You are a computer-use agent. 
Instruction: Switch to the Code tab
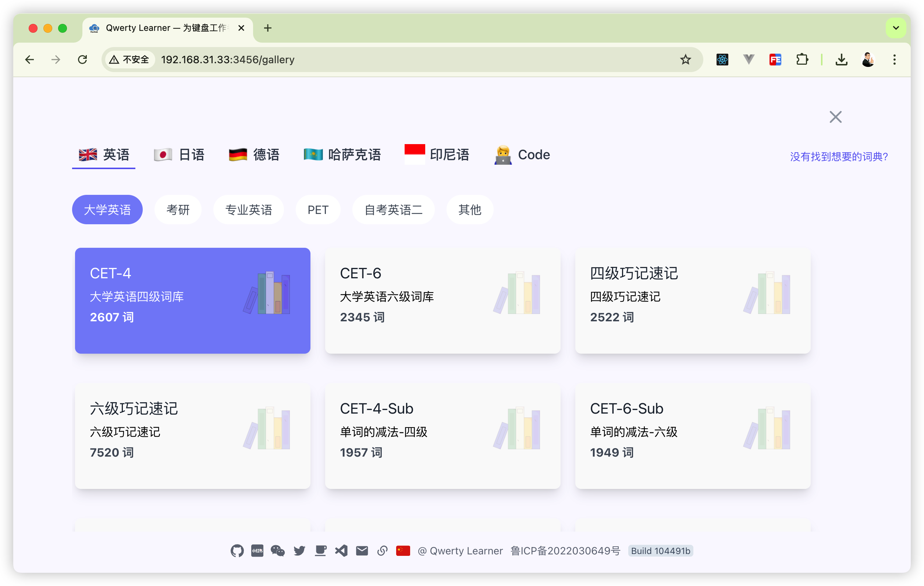pyautogui.click(x=522, y=155)
